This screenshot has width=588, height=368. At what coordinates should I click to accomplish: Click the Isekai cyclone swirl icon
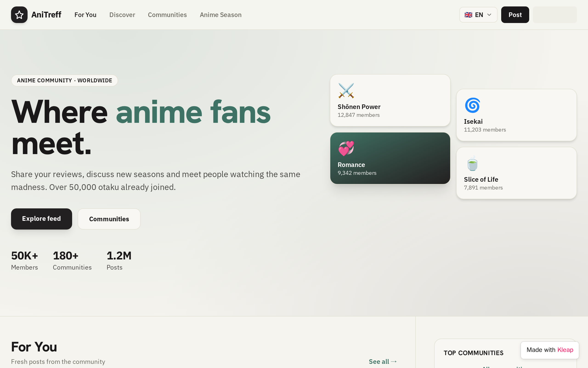pos(472,105)
